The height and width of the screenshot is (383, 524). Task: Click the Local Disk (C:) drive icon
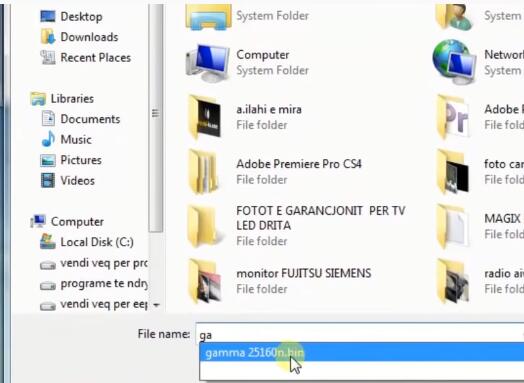pos(48,241)
